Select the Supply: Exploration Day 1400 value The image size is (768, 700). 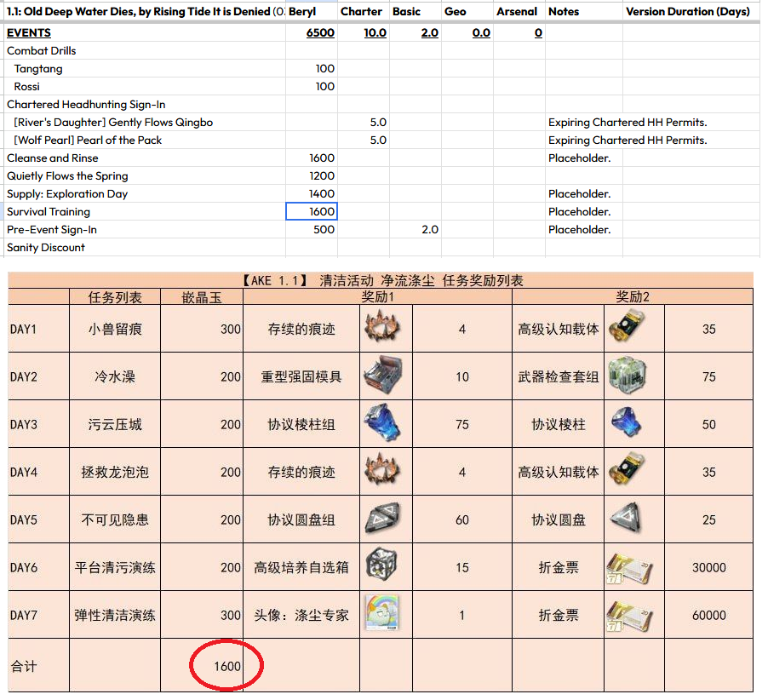point(312,194)
